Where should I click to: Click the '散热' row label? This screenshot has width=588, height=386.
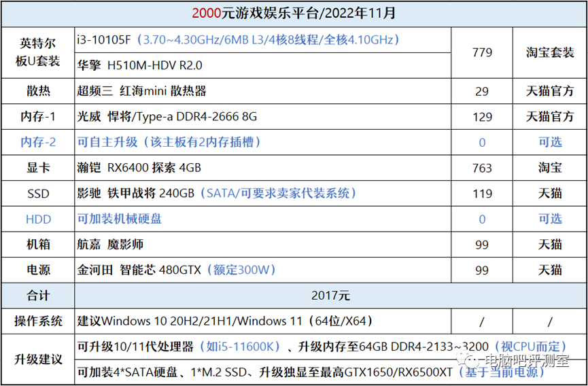pos(38,91)
